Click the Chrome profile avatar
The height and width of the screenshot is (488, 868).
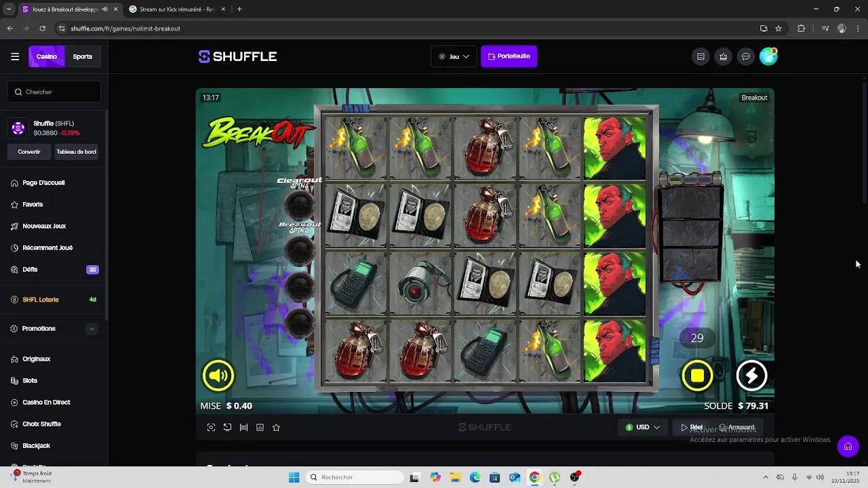click(842, 28)
